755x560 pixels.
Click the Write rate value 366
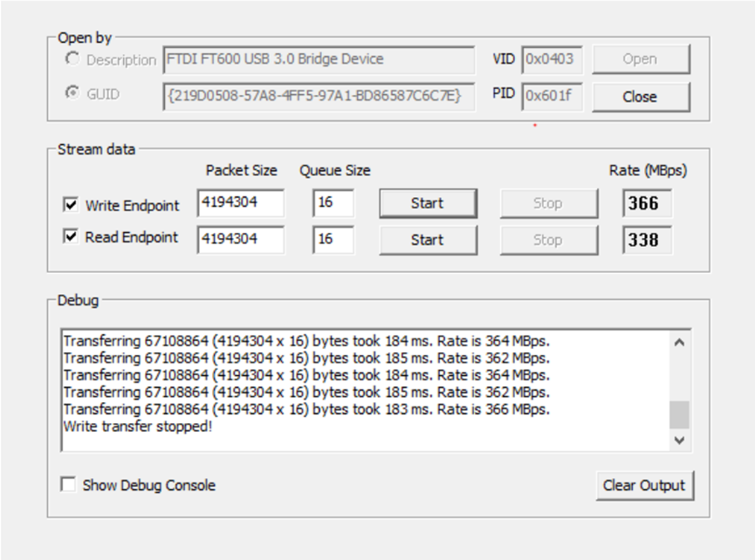[x=647, y=203]
